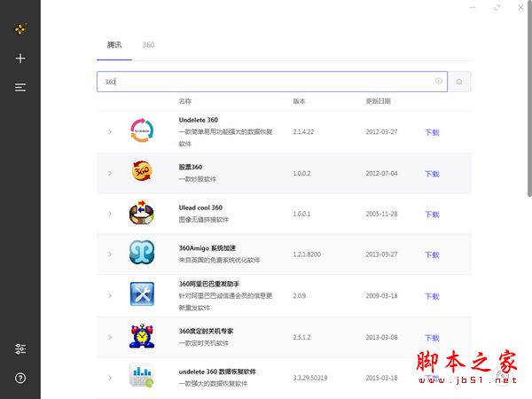Screen dimensions: 532x399
Task: Open the list menu icon in sidebar
Action: (20, 87)
